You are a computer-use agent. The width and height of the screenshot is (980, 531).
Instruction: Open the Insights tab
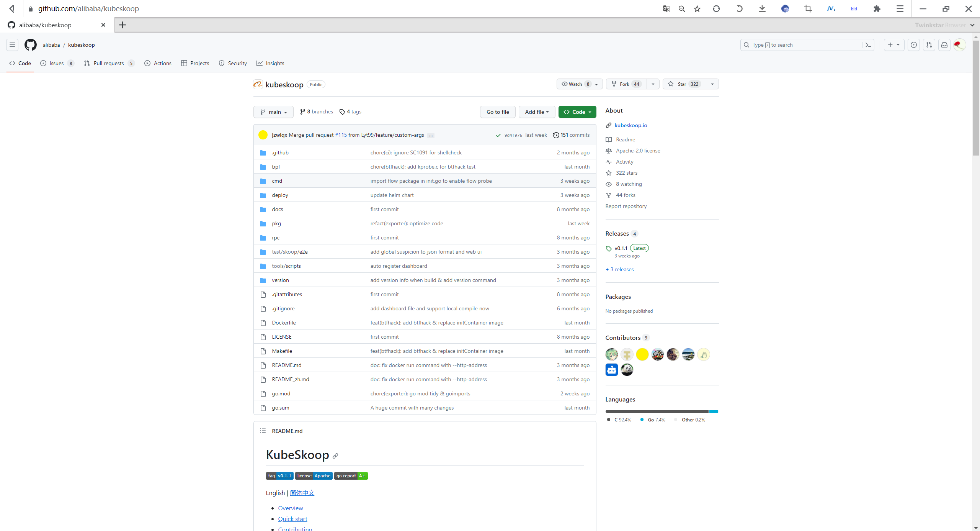(271, 63)
